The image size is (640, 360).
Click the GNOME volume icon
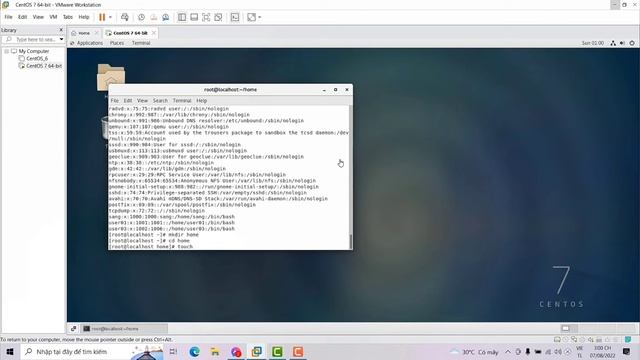(622, 43)
